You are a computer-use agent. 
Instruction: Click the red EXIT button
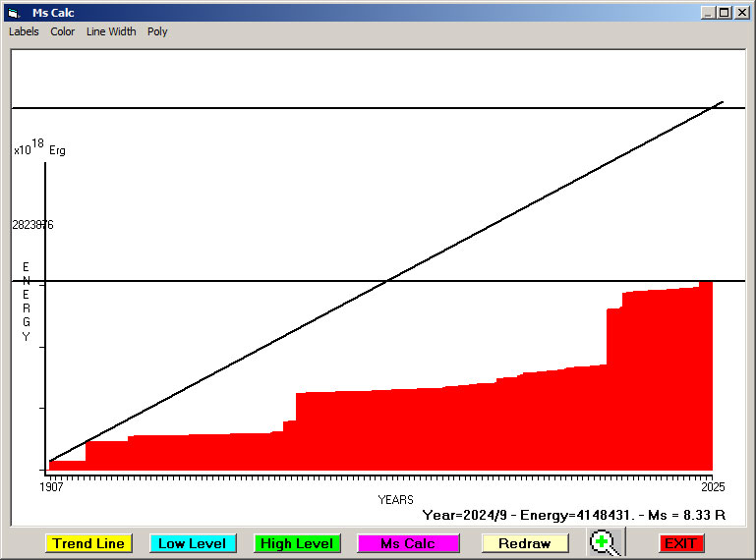point(680,543)
